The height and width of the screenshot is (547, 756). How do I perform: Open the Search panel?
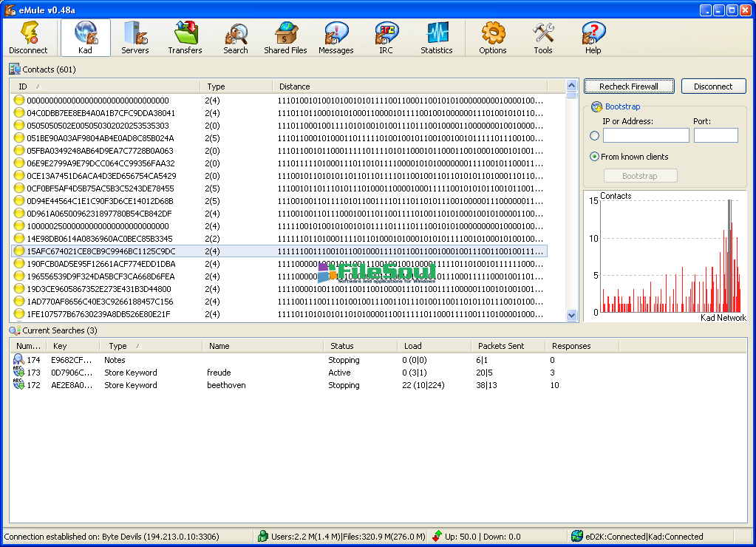pos(236,38)
